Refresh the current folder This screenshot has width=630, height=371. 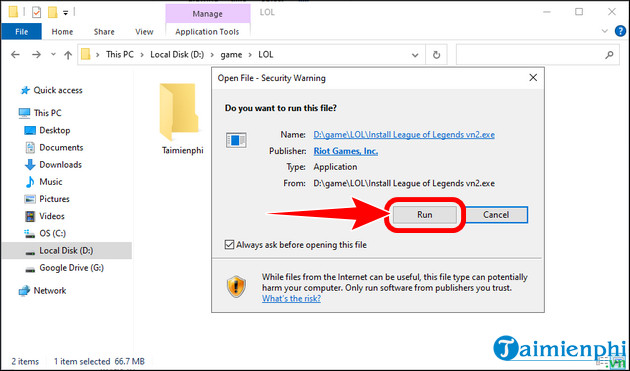[436, 55]
